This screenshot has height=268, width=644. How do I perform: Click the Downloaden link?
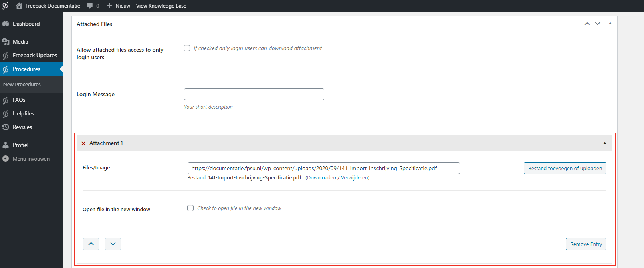[x=321, y=178]
